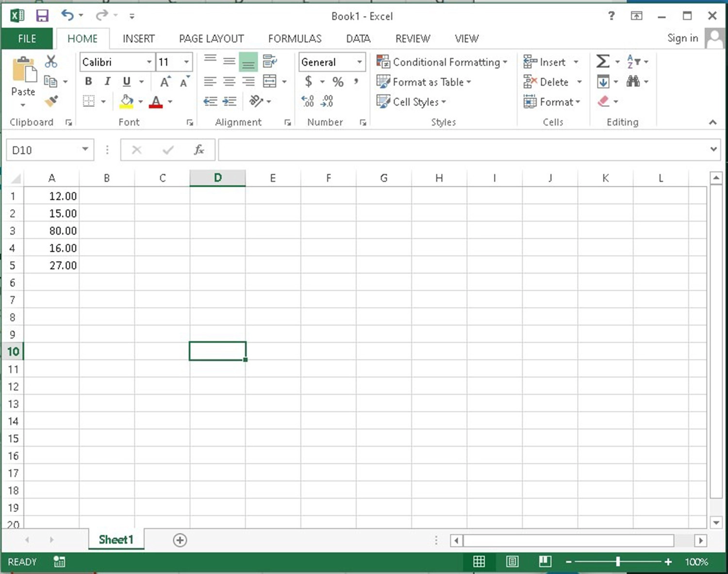Click Merge & Center icon
The height and width of the screenshot is (574, 728).
(269, 81)
